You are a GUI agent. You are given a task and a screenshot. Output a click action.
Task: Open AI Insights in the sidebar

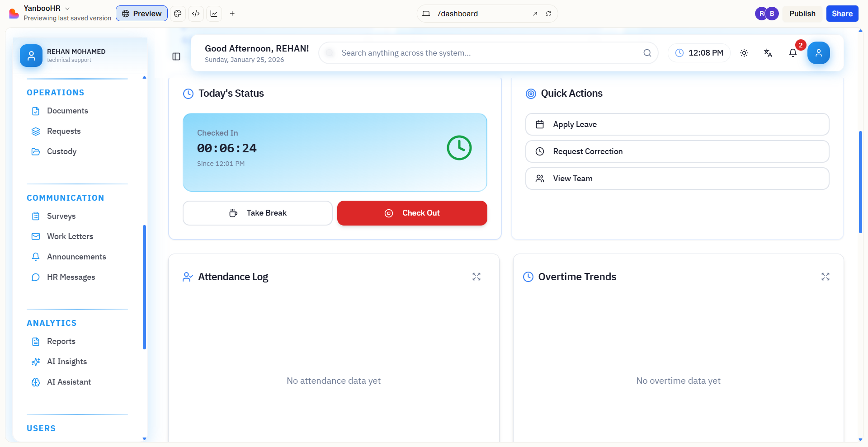[67, 362]
